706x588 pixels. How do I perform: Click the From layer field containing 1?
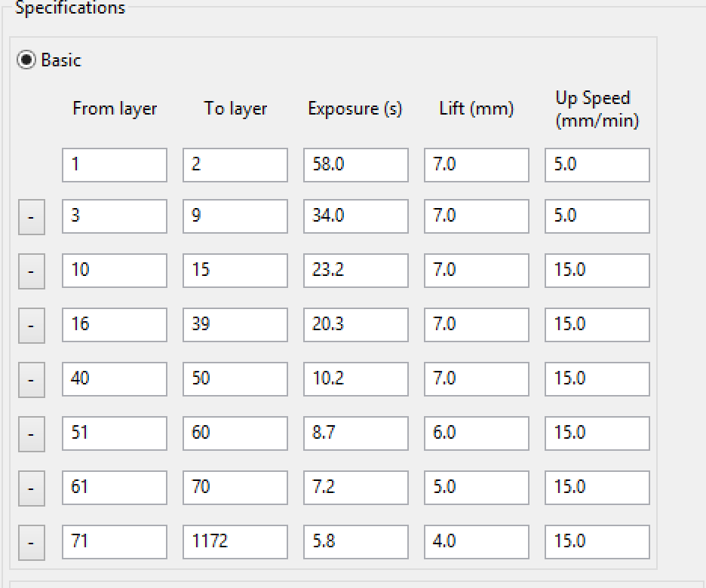tap(115, 164)
